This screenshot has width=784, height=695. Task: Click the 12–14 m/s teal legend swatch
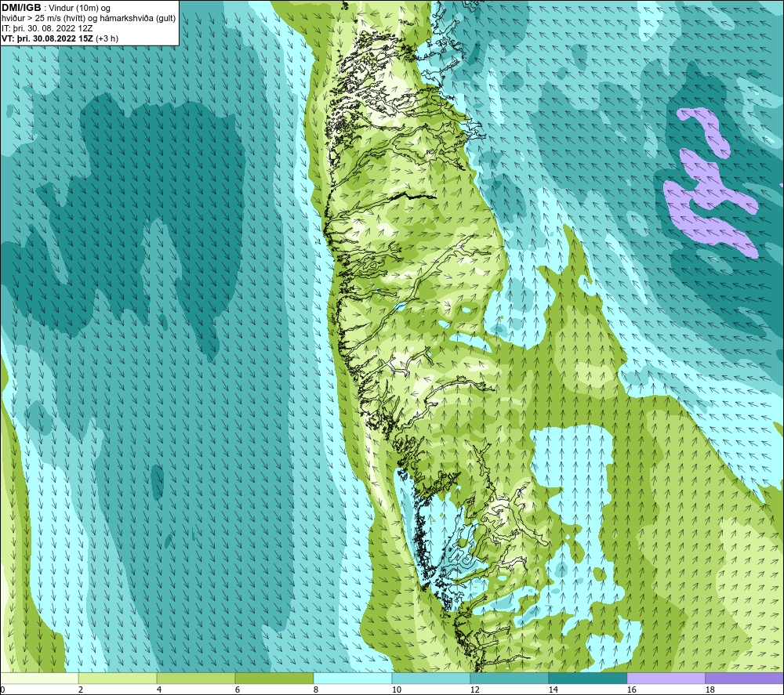(509, 678)
